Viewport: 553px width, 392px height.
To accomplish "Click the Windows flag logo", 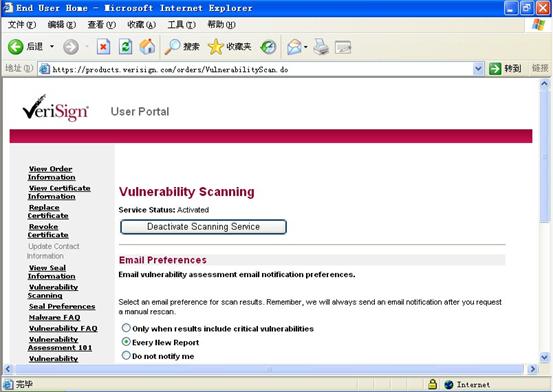I will (x=539, y=25).
